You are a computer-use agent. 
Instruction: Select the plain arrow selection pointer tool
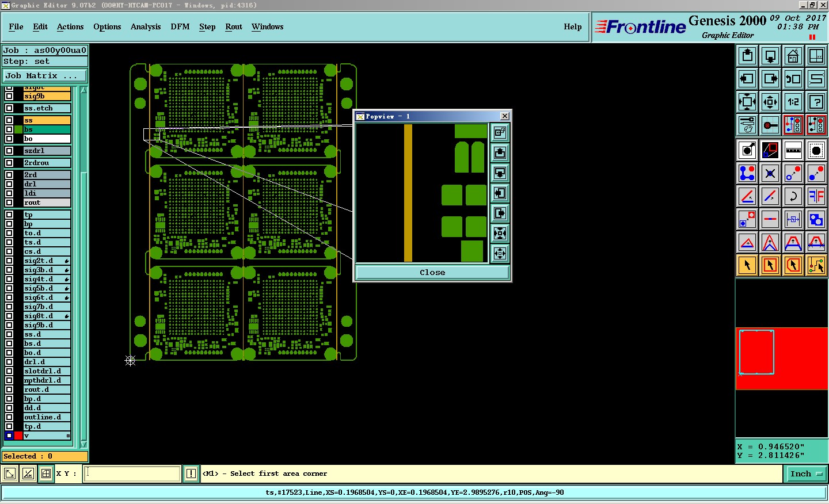(x=747, y=265)
